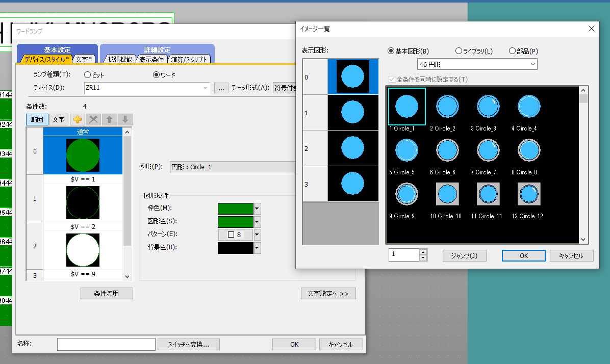Viewport: 610px width, 364px height.
Task: Click the green 枠色(M) color swatch
Action: click(x=235, y=209)
